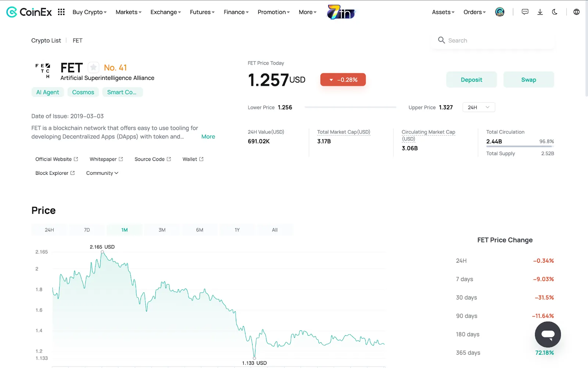Viewport: 588px width, 368px height.
Task: Select the 1Y chart tab
Action: tap(237, 230)
